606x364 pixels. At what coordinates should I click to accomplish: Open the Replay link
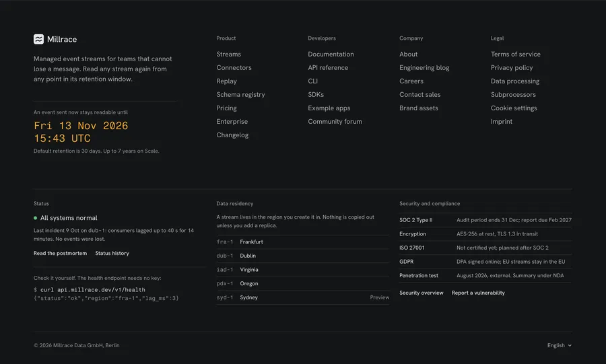tap(226, 81)
